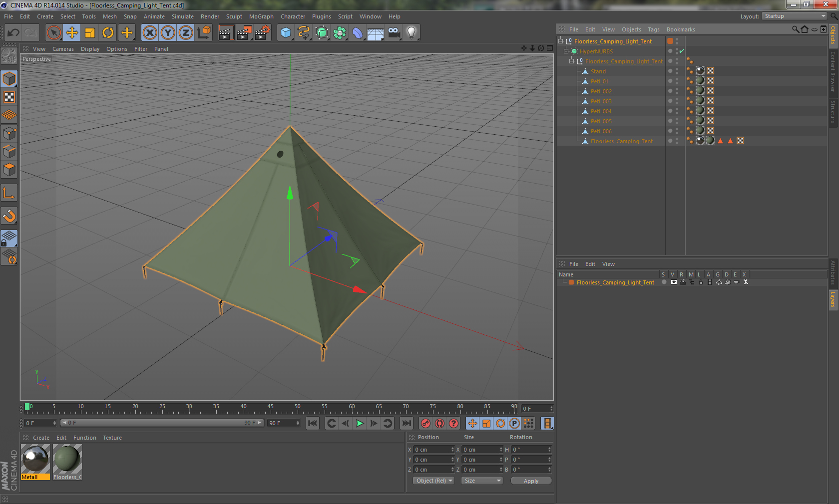839x504 pixels.
Task: Select the Live Selection tool
Action: pos(53,33)
